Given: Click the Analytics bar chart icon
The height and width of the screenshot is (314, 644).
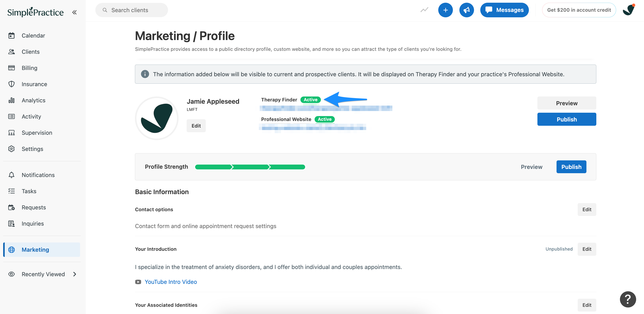Looking at the screenshot, I should click(11, 100).
